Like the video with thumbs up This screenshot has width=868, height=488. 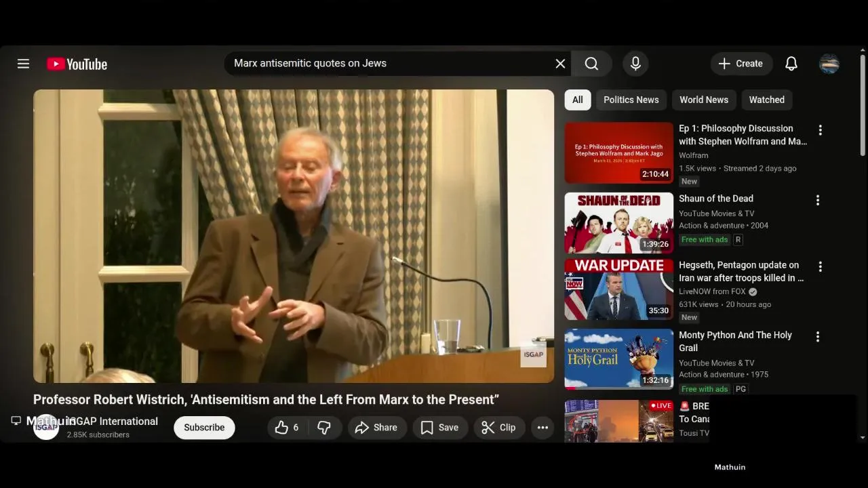pyautogui.click(x=286, y=428)
